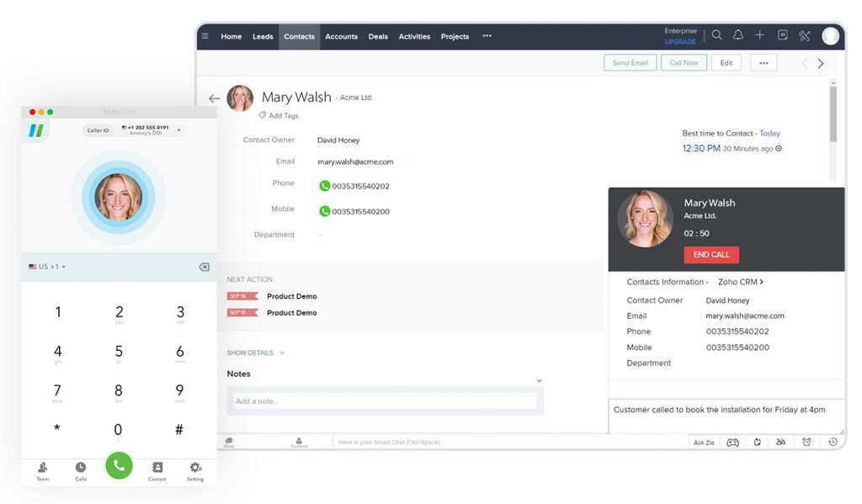Open the Setting gear in the NUACOM app
862x504 pixels.
[x=195, y=469]
